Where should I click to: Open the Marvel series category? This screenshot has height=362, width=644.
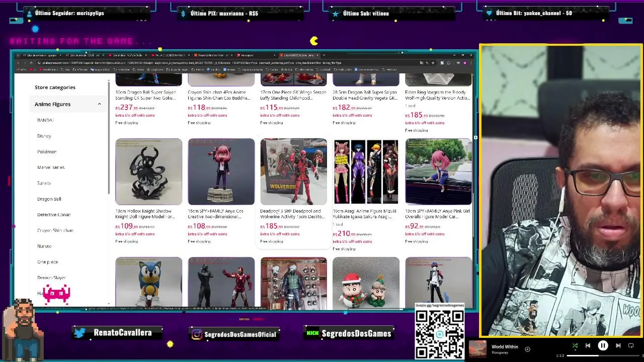coord(51,167)
